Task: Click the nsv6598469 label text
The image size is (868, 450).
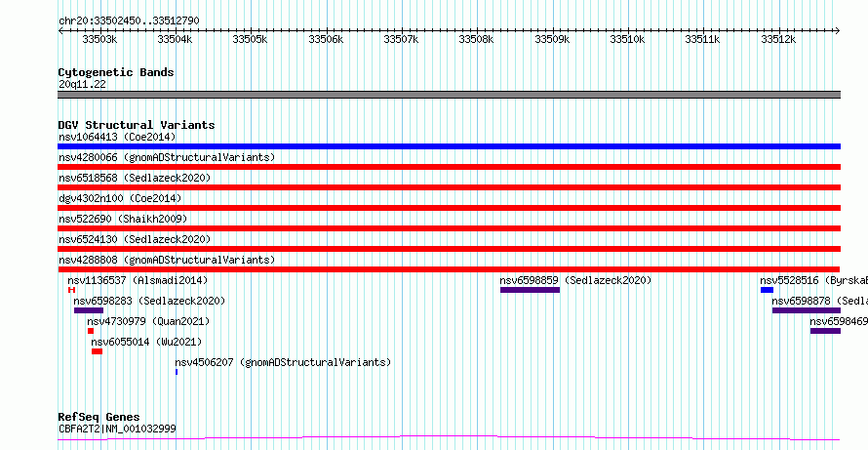Action: pyautogui.click(x=839, y=321)
